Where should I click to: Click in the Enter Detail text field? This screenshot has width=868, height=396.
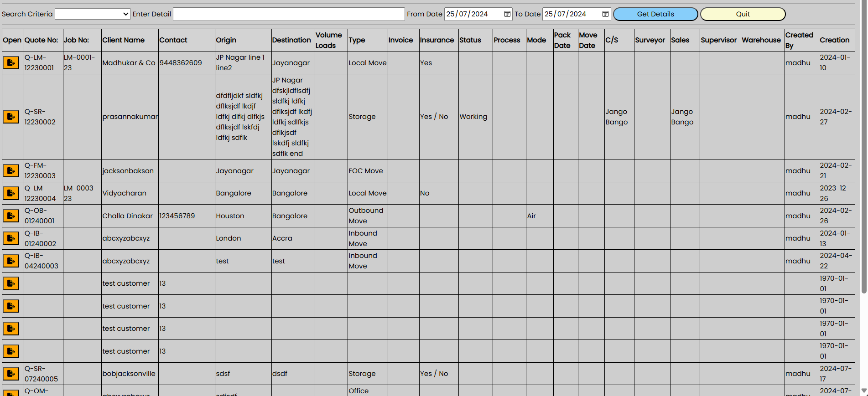coord(289,14)
